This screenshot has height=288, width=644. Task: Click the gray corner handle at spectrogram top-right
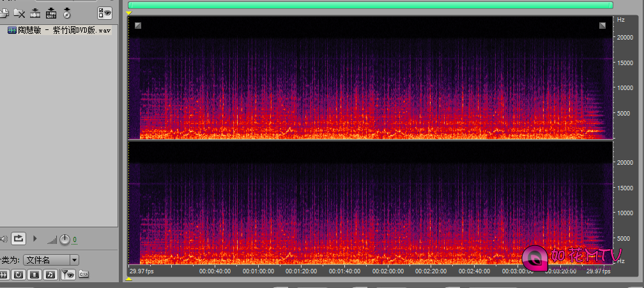[x=602, y=26]
